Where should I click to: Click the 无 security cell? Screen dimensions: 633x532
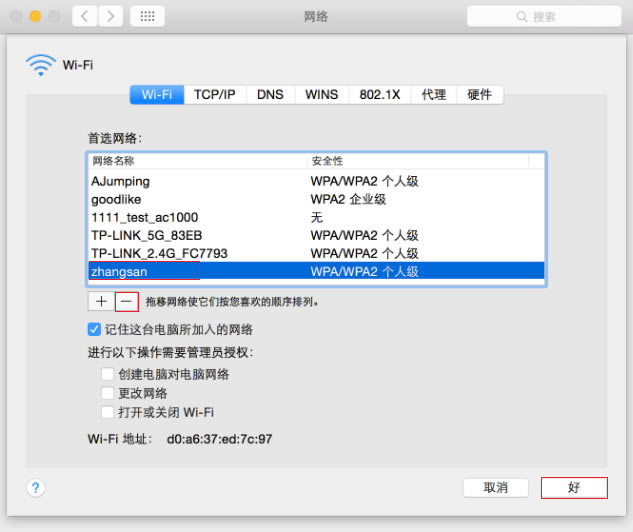317,218
